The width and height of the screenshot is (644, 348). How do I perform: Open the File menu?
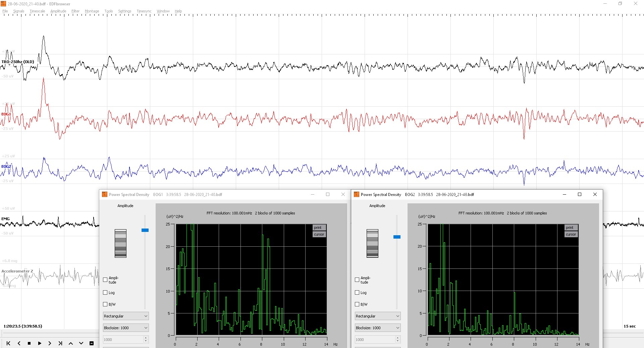[x=5, y=11]
